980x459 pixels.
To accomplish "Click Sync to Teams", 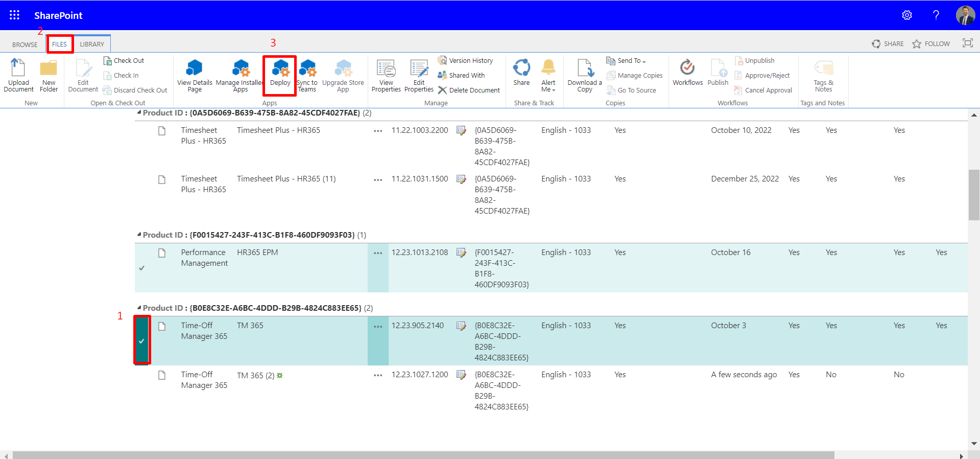I will click(307, 75).
